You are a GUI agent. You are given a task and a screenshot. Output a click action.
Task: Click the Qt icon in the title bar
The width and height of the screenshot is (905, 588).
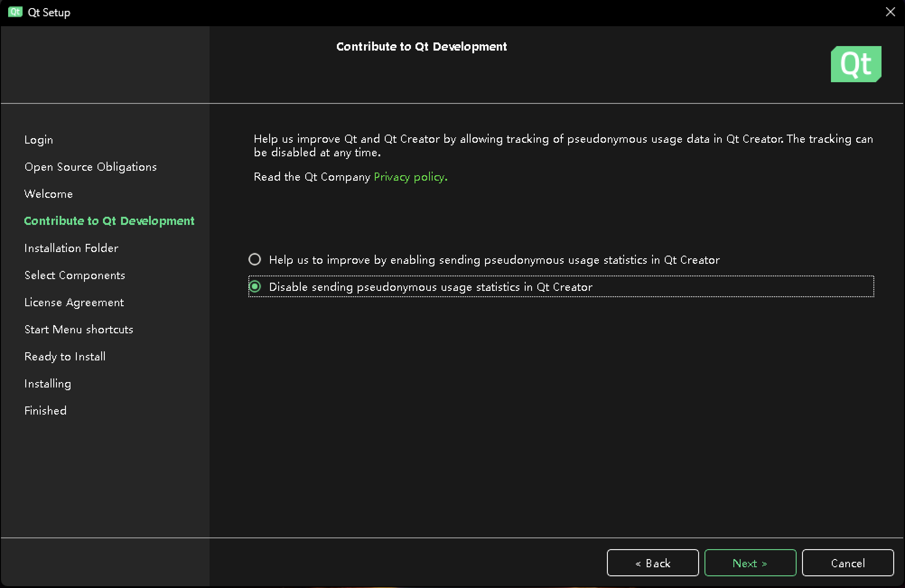(x=14, y=12)
